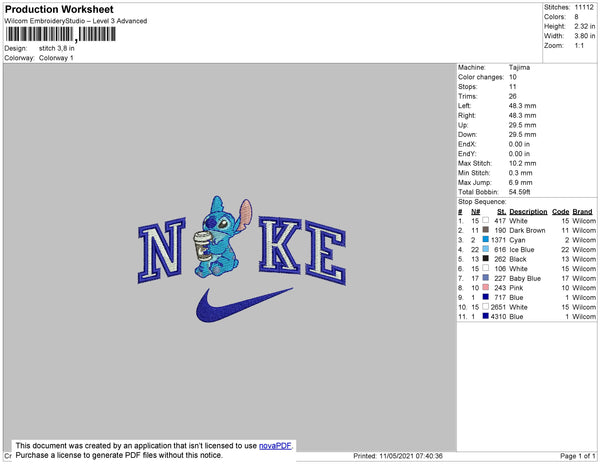Select the 'Dark Brown' description text

coord(527,230)
